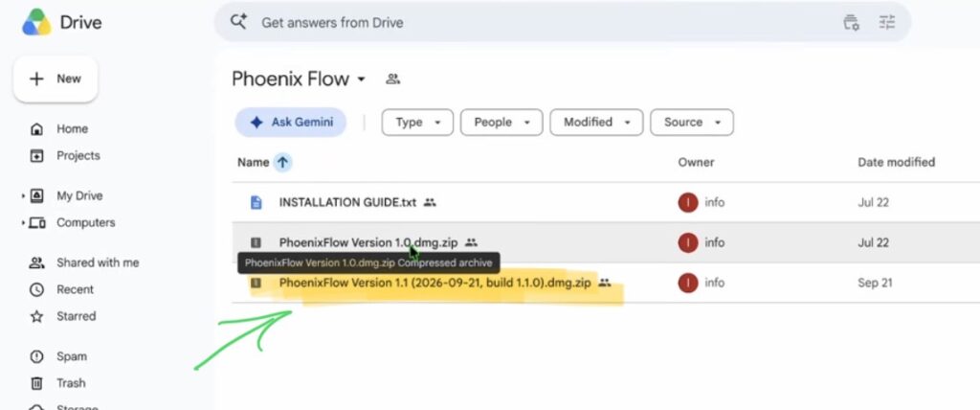Click shared icon next to PhoenixFlow Version 1.0
The image size is (980, 410).
point(471,242)
